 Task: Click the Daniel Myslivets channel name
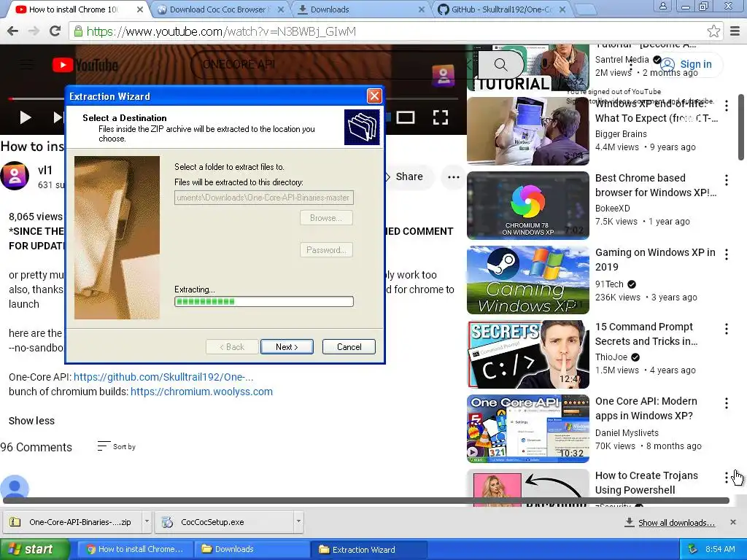[627, 432]
